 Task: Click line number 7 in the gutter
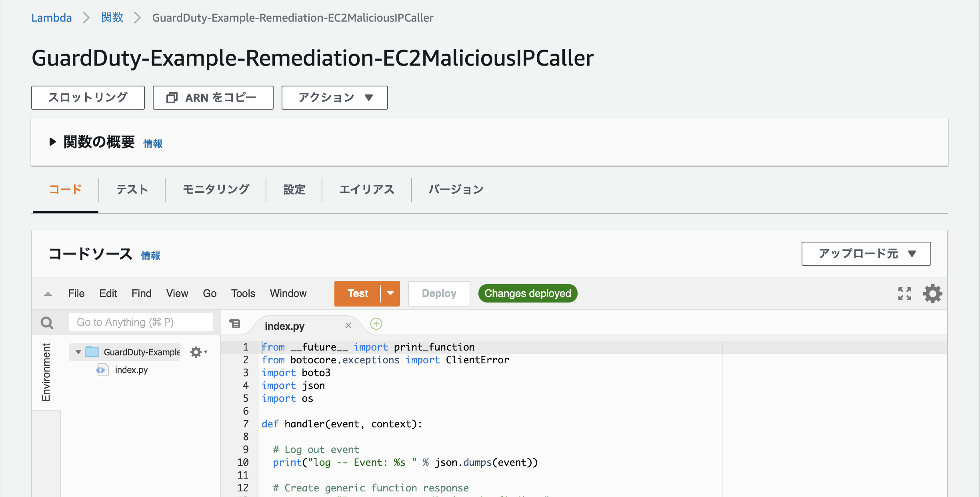pos(246,424)
